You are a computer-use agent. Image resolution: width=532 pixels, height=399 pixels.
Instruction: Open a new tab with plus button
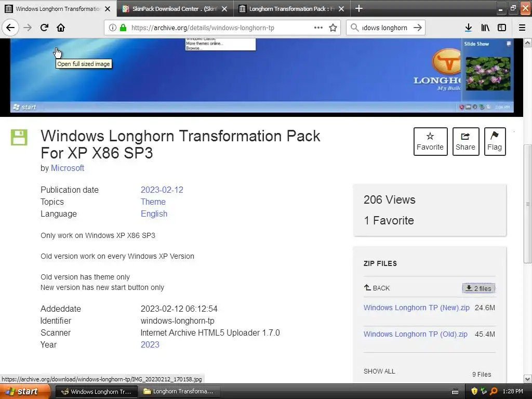(x=358, y=8)
